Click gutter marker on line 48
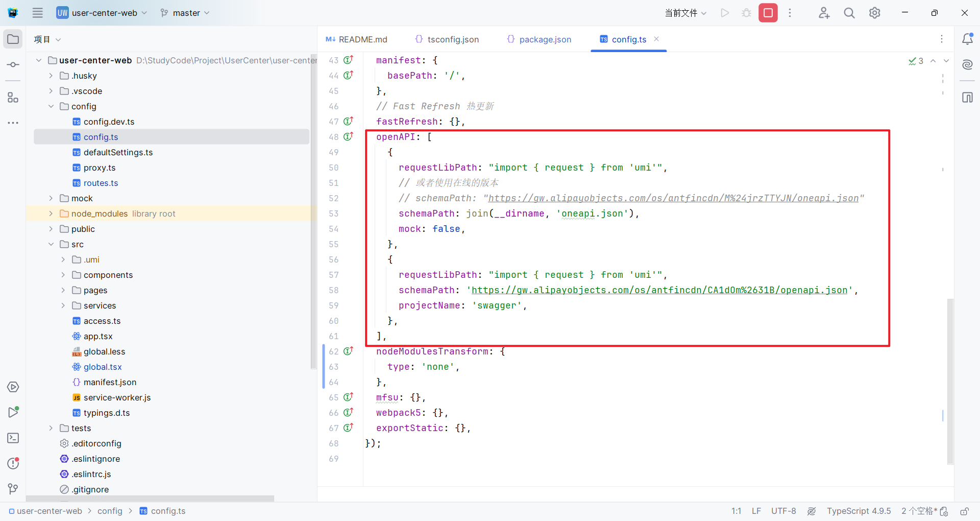980x521 pixels. [x=349, y=136]
